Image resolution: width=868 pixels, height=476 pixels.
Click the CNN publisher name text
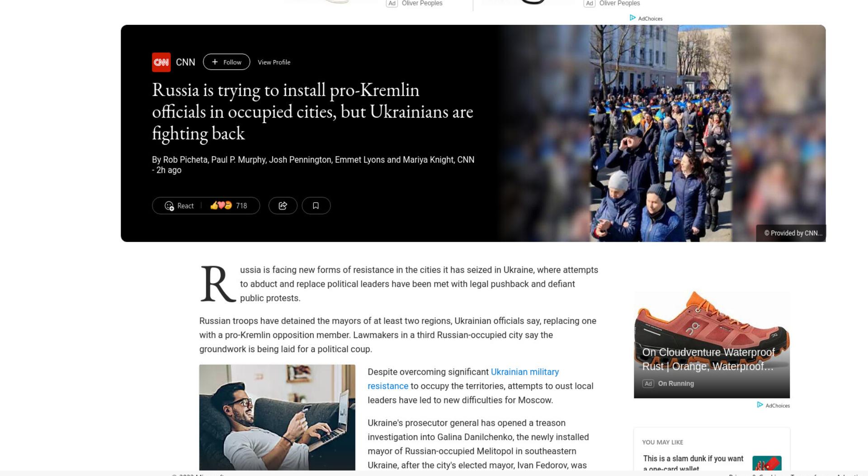point(185,62)
